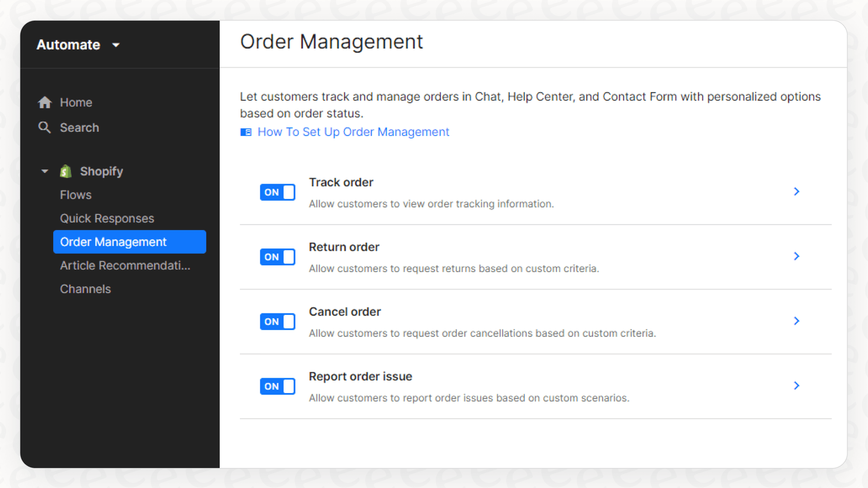
Task: Open How To Set Up Order Management
Action: tap(353, 132)
